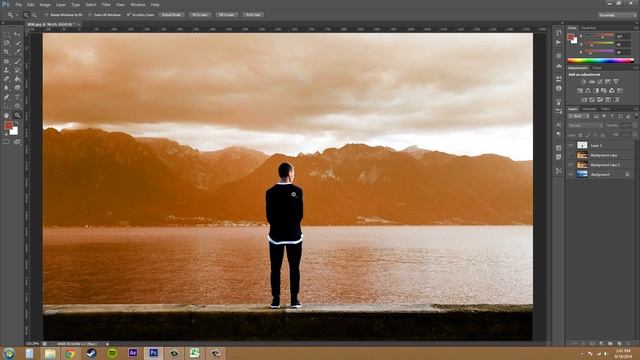Open After Effects from the taskbar

tap(133, 353)
